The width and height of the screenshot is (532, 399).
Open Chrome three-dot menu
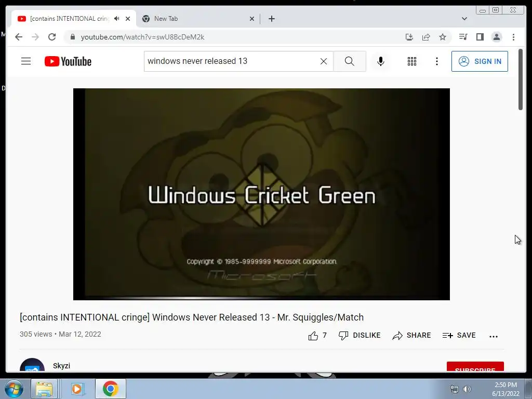[x=513, y=37]
